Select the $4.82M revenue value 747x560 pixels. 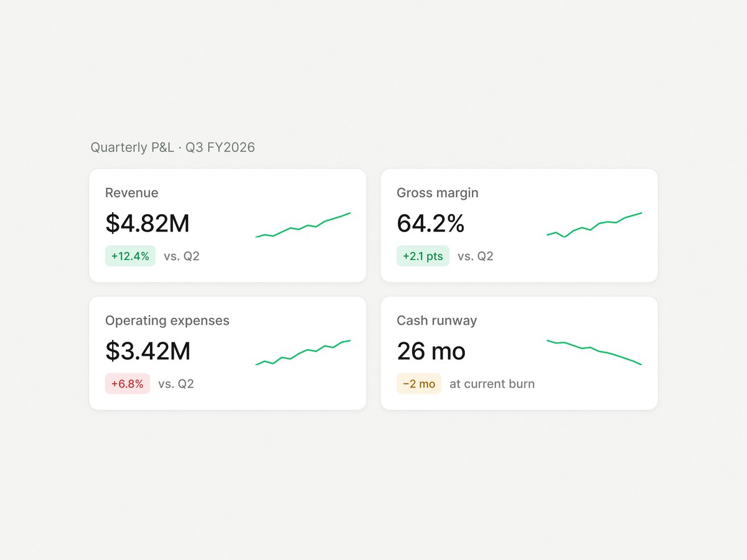click(147, 223)
